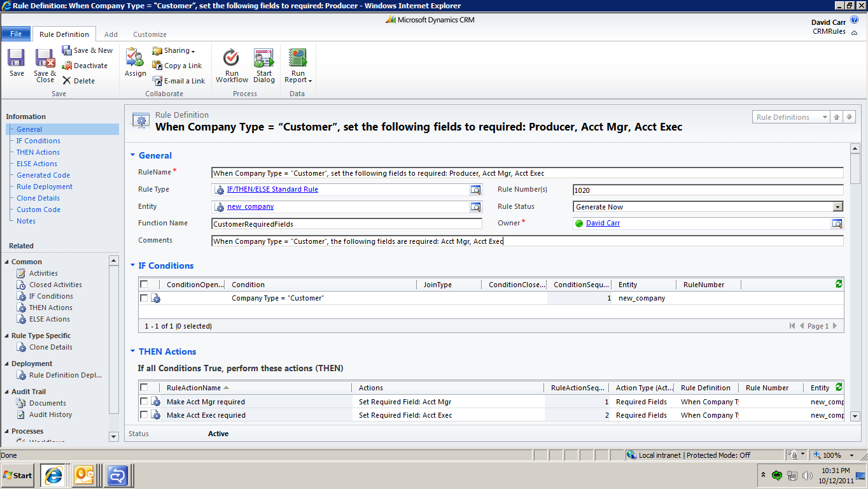Click the Function Name field
This screenshot has height=489, width=868.
(347, 223)
